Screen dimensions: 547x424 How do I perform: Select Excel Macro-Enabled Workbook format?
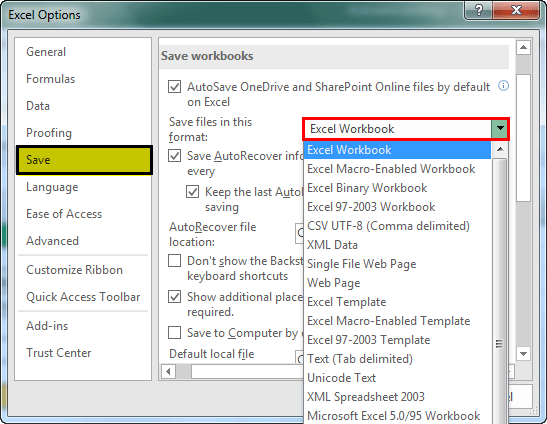pos(391,169)
